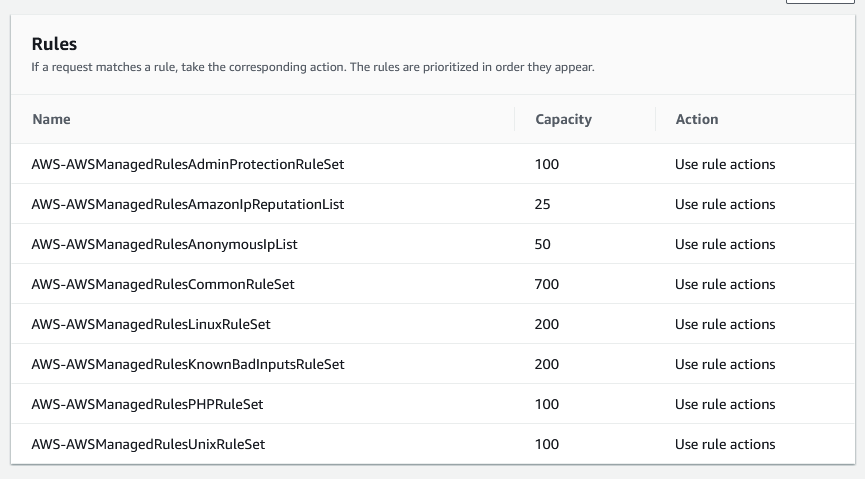
Task: Select the AWS-AWSManagedRulesAmazonIpReputationList rule name
Action: (188, 204)
